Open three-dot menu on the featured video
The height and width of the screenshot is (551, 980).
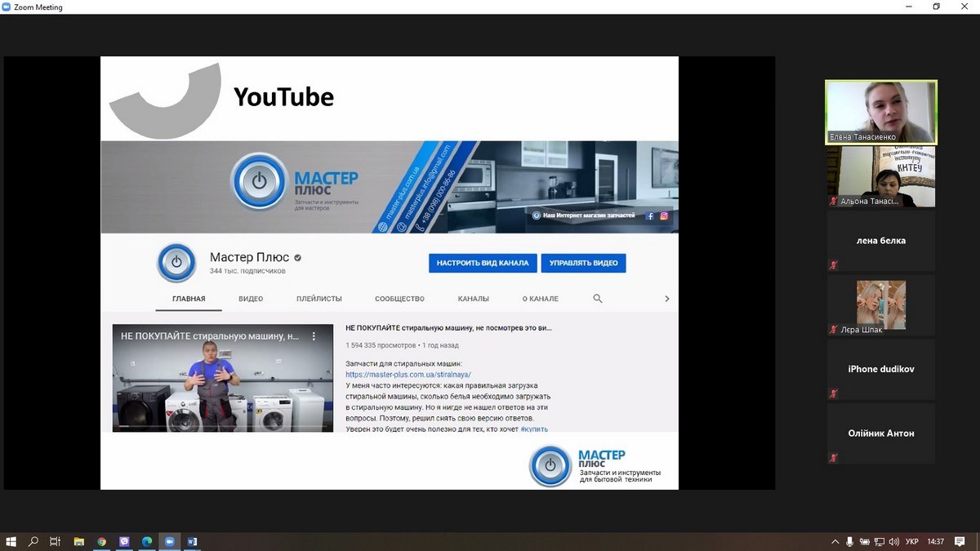pos(313,335)
